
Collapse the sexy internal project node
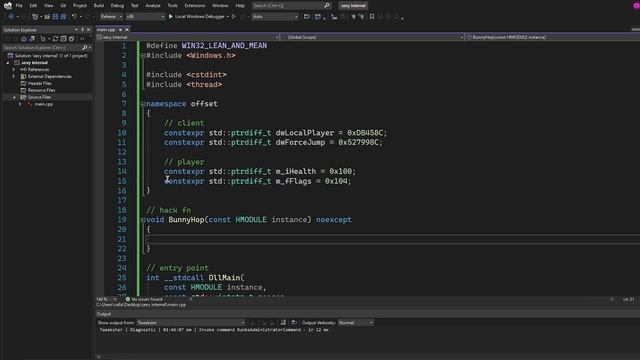pos(8,63)
